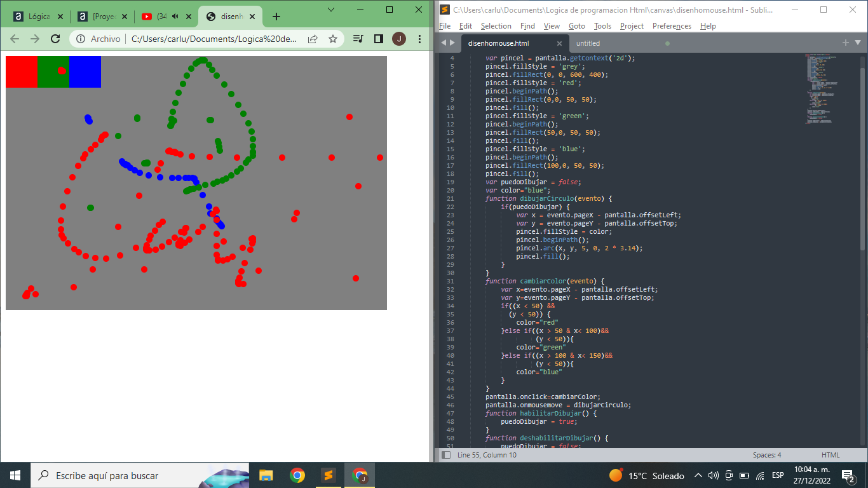Image resolution: width=868 pixels, height=488 pixels.
Task: Switch to the untitled tab in Sublime
Action: click(588, 43)
